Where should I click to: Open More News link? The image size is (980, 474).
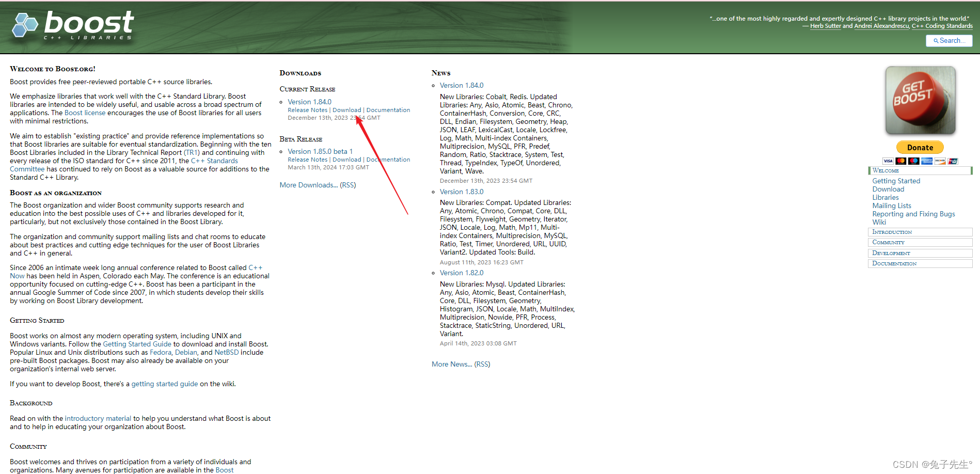click(x=451, y=364)
